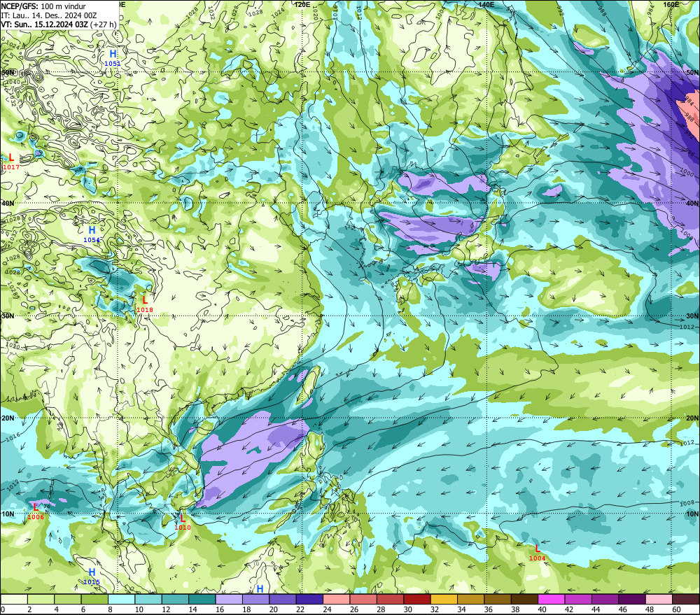
Task: Click the dark indigo 22–24 legend swatch
Action: click(309, 600)
